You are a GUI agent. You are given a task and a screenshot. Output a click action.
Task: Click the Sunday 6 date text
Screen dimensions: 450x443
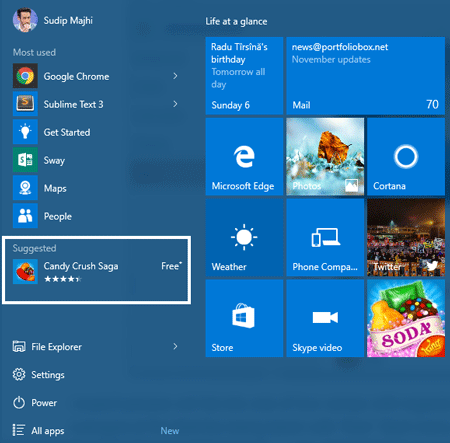[230, 105]
